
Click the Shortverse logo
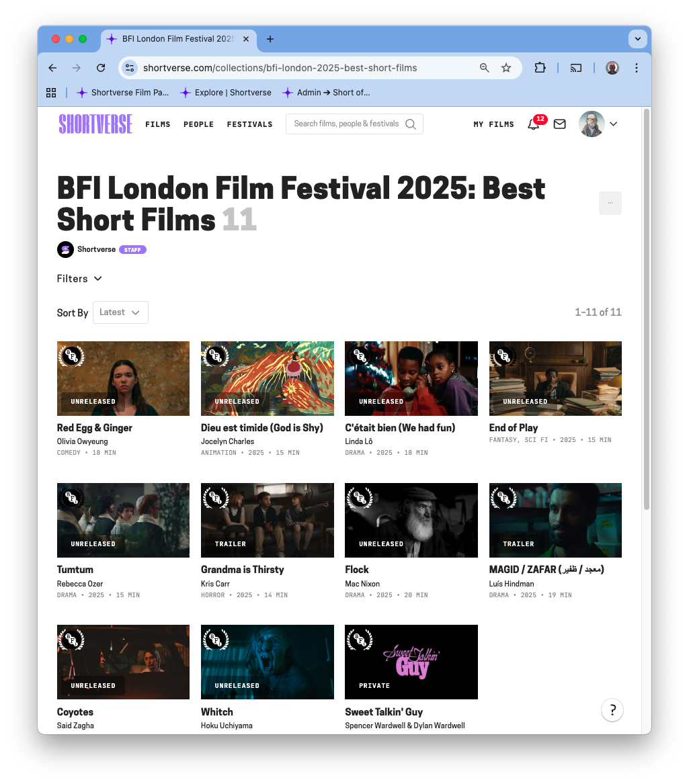[x=95, y=124]
